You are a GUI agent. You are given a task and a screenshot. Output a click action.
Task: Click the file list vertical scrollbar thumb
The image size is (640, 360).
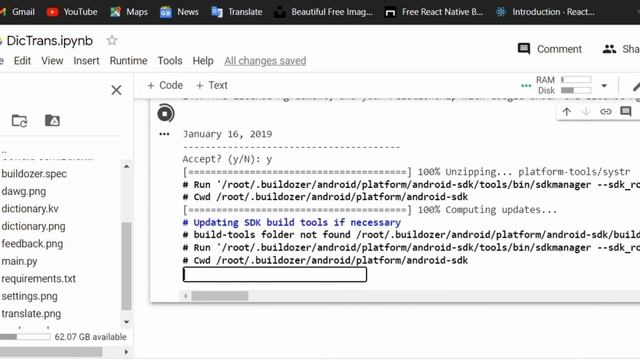(127, 266)
